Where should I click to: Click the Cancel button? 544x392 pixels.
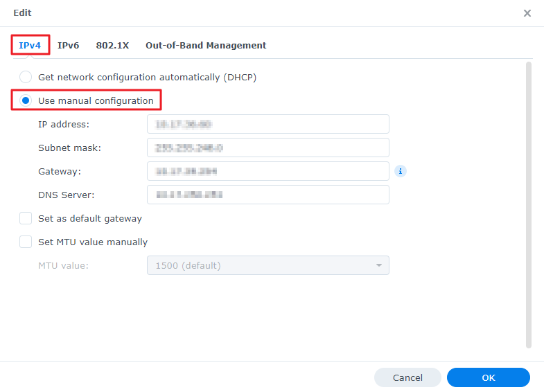(407, 377)
